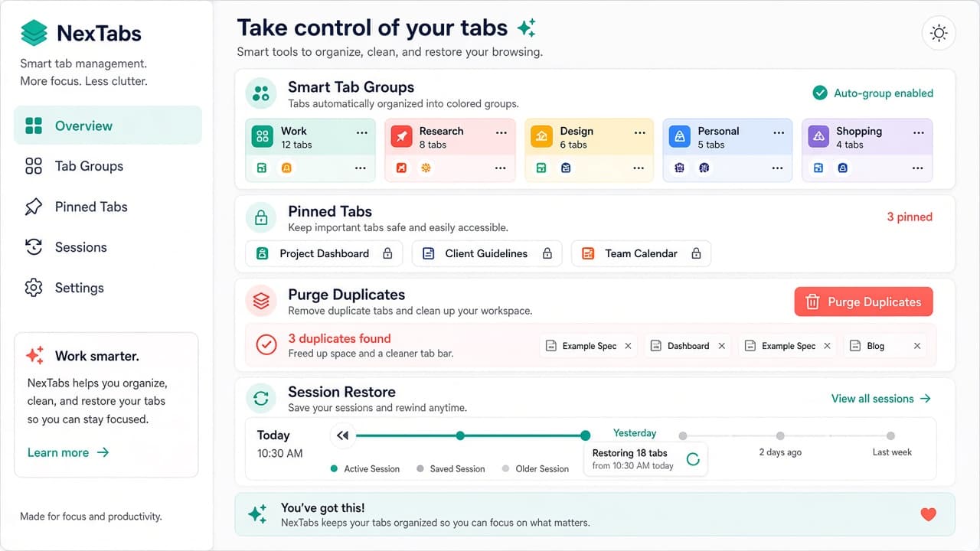This screenshot has width=980, height=551.
Task: Click the heart icon in footer banner
Action: point(929,514)
